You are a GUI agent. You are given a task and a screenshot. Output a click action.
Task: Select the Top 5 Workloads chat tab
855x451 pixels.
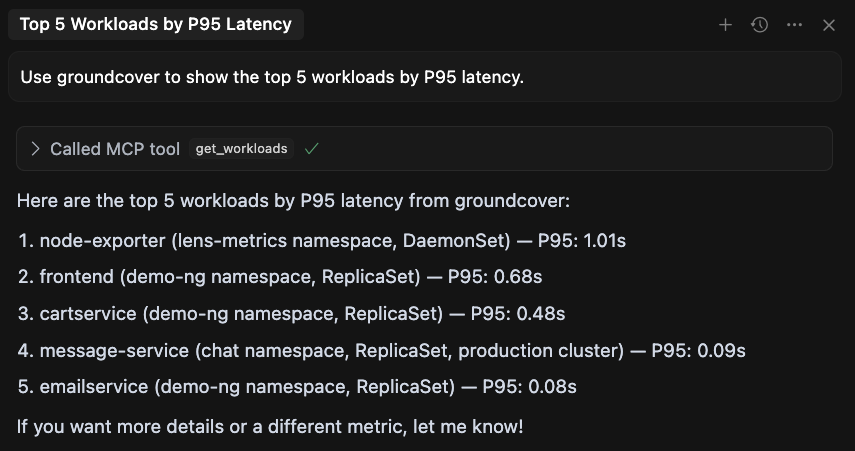click(x=156, y=25)
